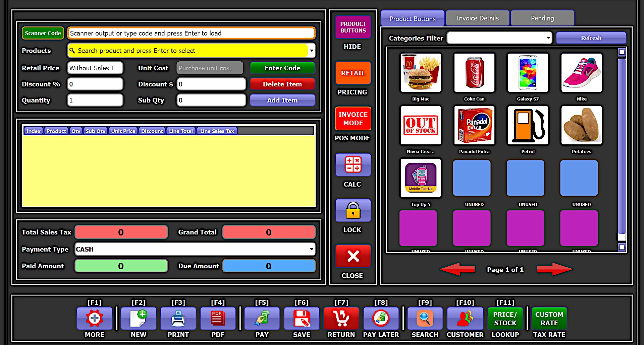
Task: Switch to the Product Buttons tab
Action: coord(413,18)
